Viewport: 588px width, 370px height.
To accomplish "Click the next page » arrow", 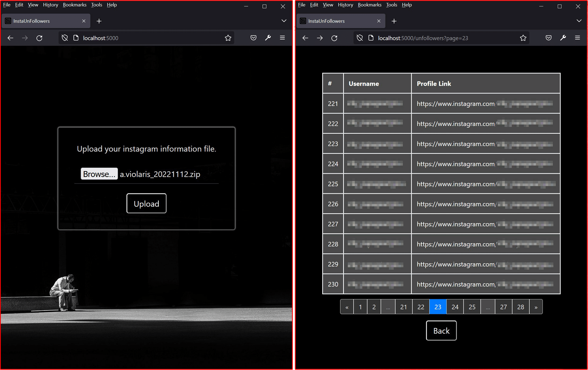I will [536, 307].
